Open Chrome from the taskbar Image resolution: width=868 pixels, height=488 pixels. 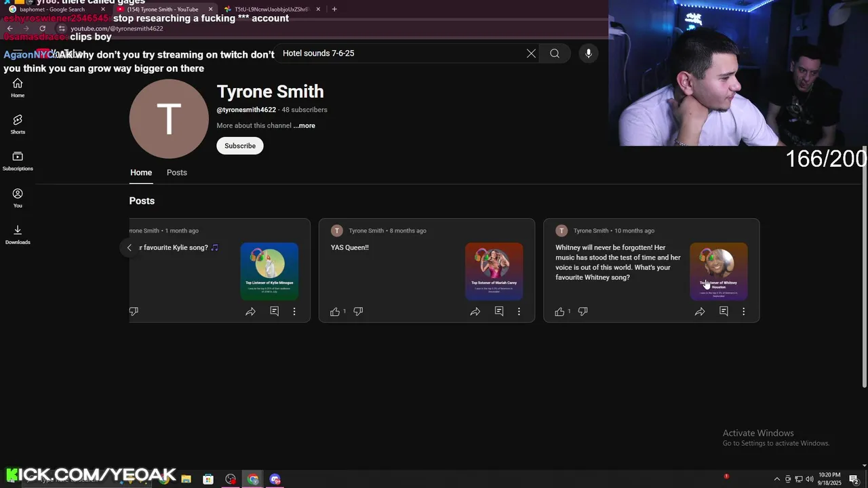253,479
